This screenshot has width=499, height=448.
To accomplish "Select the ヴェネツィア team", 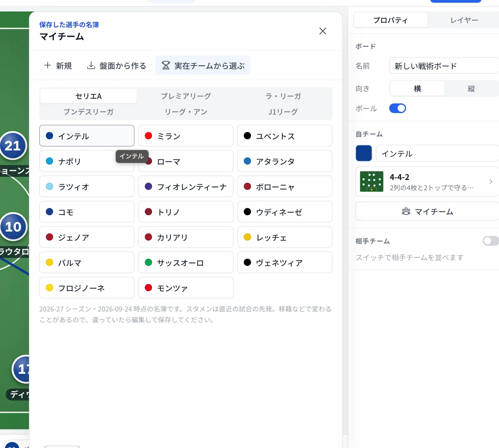I will coord(285,263).
